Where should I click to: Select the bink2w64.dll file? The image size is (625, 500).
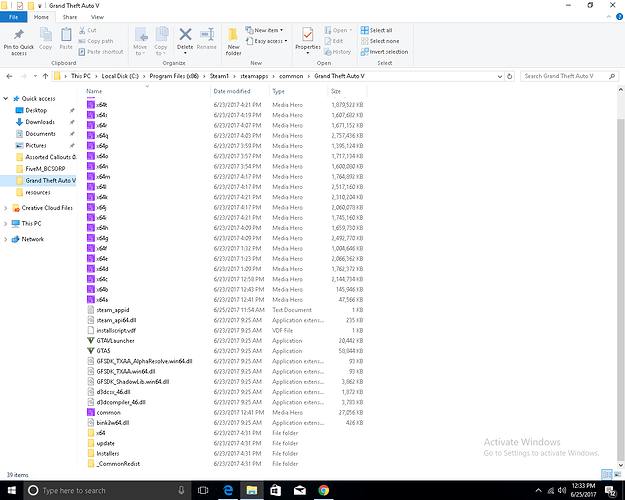(x=113, y=423)
